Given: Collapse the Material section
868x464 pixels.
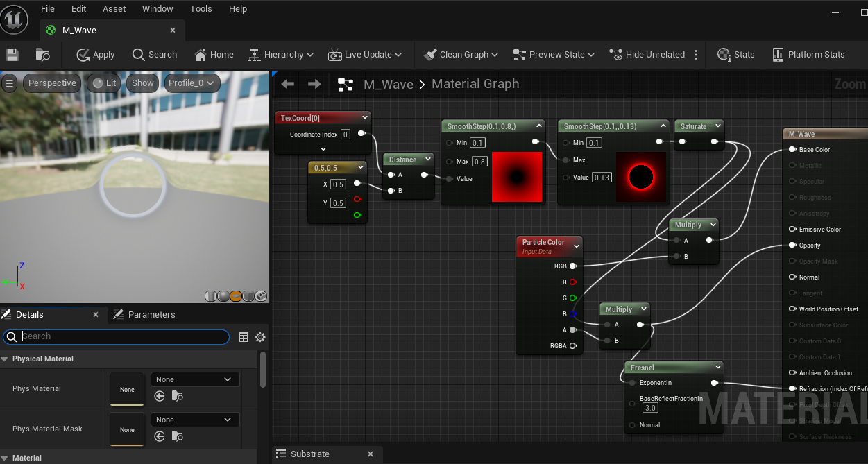Looking at the screenshot, I should (5, 458).
